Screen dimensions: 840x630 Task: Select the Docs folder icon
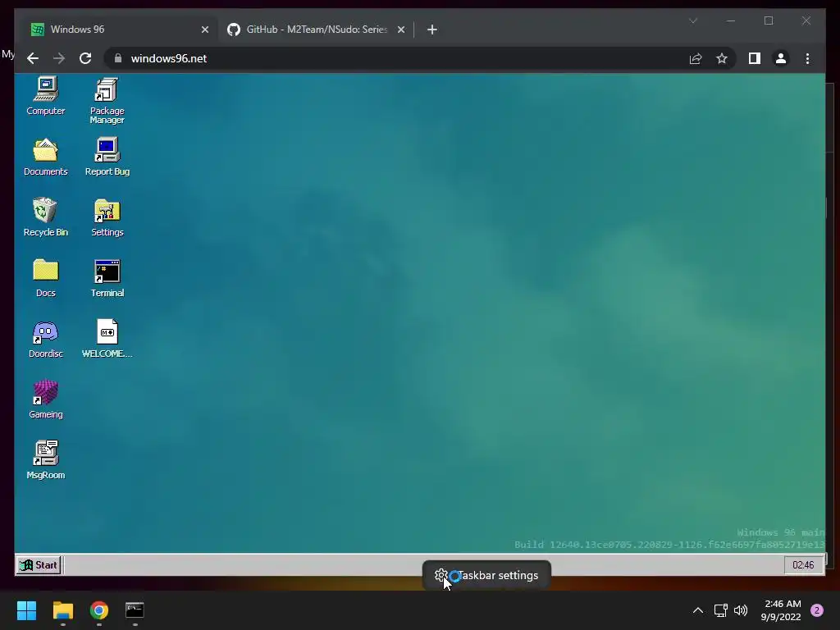tap(46, 279)
